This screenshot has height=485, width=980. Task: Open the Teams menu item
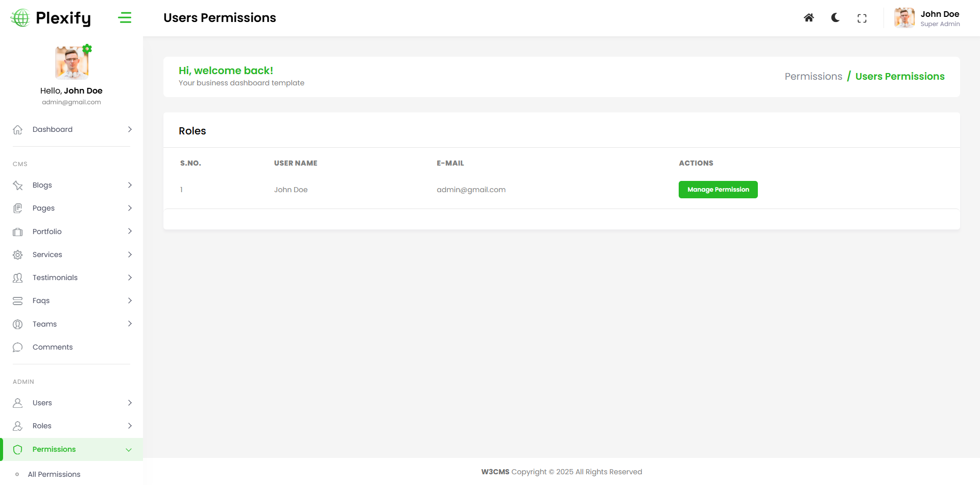[45, 324]
